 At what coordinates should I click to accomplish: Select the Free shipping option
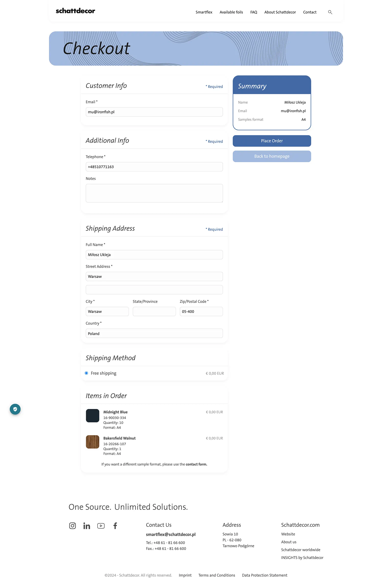pyautogui.click(x=86, y=373)
